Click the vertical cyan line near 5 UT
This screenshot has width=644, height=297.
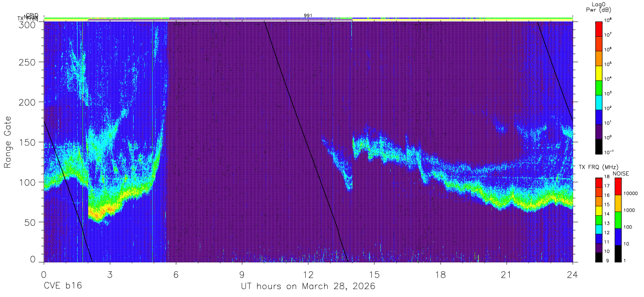click(153, 141)
